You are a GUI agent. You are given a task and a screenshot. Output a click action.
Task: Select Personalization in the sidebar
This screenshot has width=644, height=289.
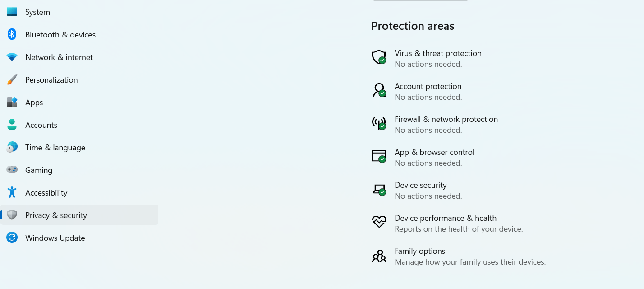[x=51, y=80]
